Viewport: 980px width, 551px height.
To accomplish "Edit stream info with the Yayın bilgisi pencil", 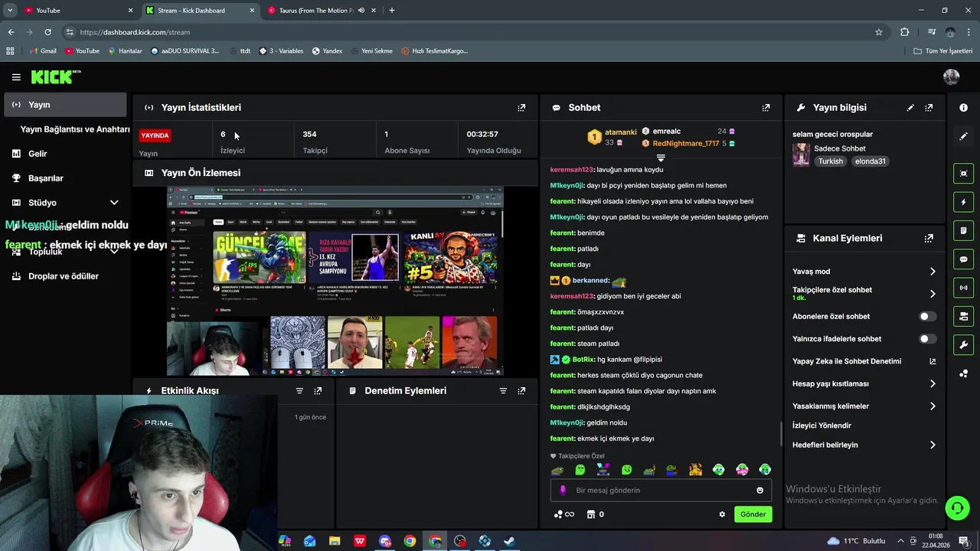I will tap(910, 108).
